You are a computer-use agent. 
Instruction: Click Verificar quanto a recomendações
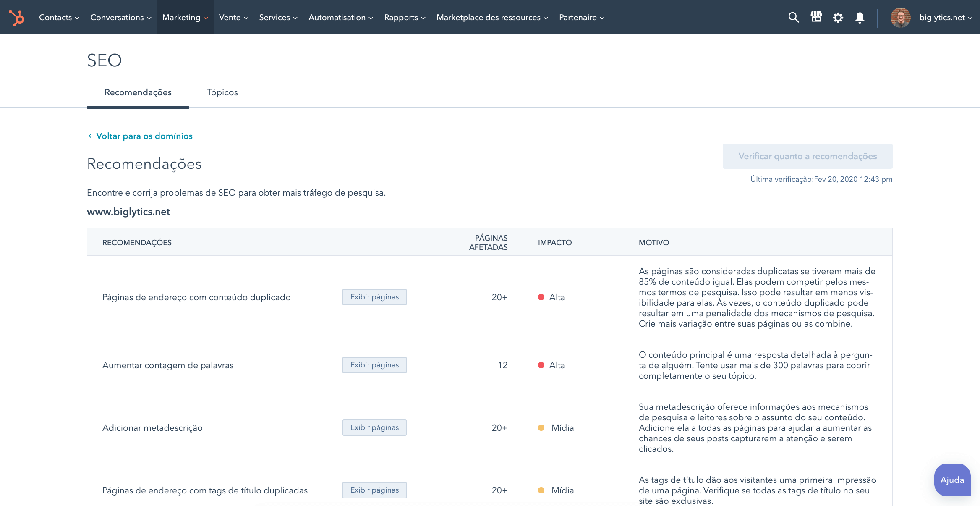[807, 156]
